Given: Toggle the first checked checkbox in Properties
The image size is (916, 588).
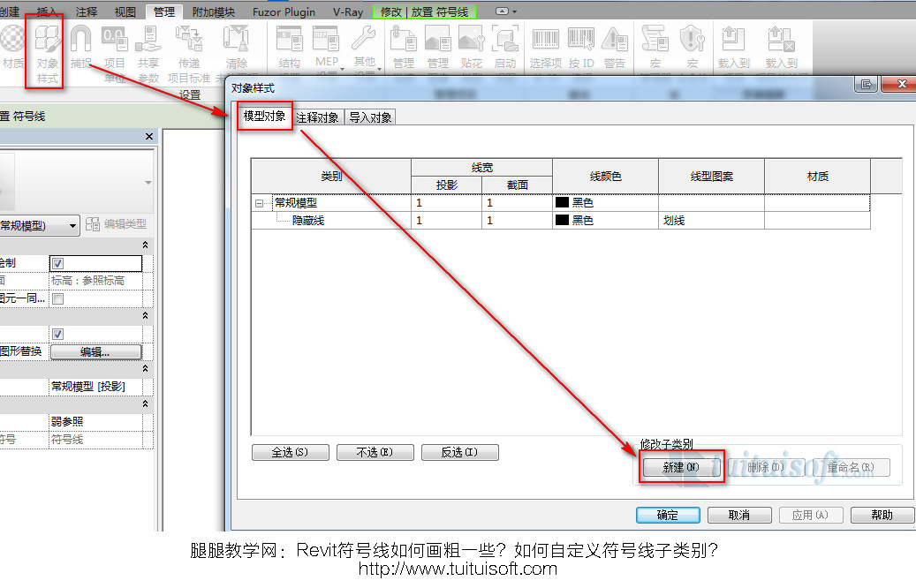Looking at the screenshot, I should coord(57,263).
